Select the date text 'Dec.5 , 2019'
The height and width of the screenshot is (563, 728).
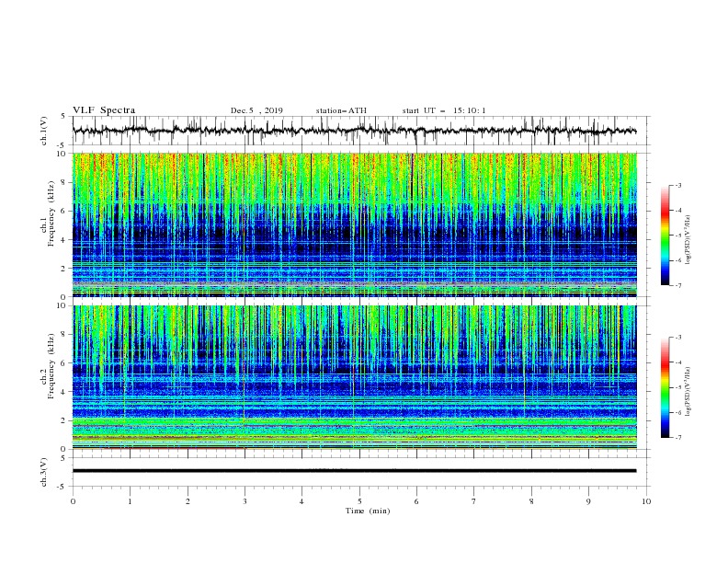tap(256, 110)
